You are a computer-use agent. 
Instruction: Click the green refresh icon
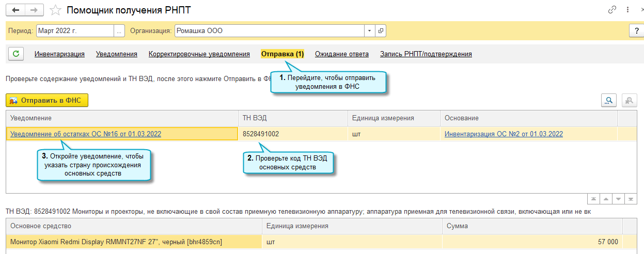15,54
